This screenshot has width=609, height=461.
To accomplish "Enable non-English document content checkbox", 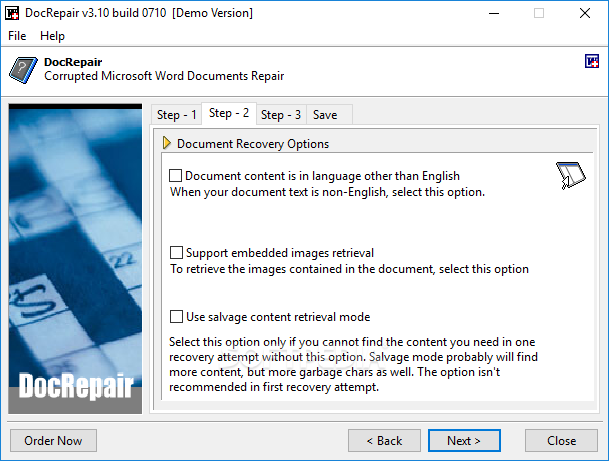I will point(176,176).
